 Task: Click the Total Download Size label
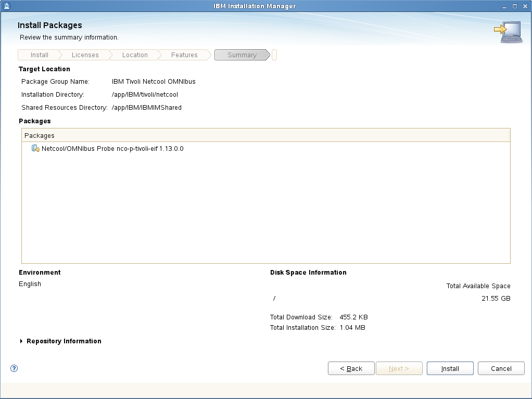tap(301, 317)
